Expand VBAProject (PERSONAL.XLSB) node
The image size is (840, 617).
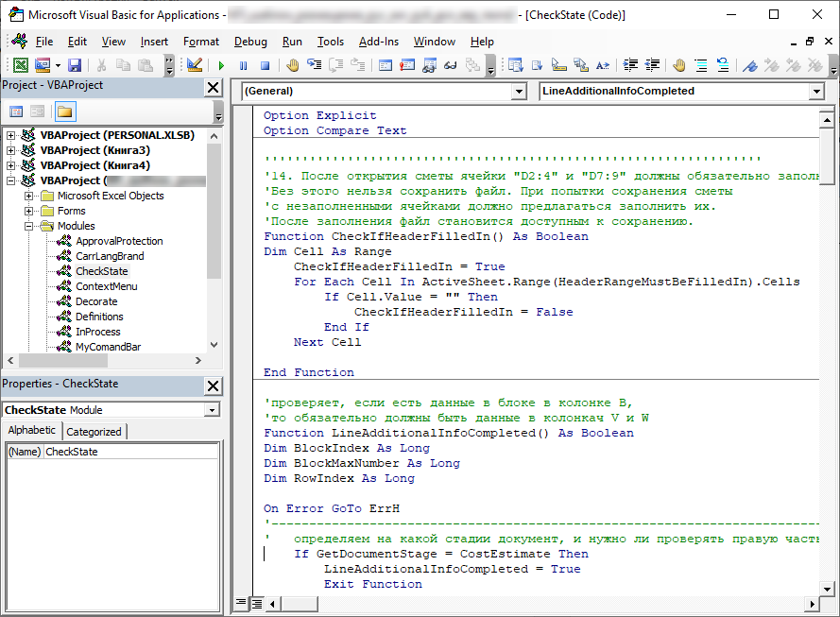point(10,135)
